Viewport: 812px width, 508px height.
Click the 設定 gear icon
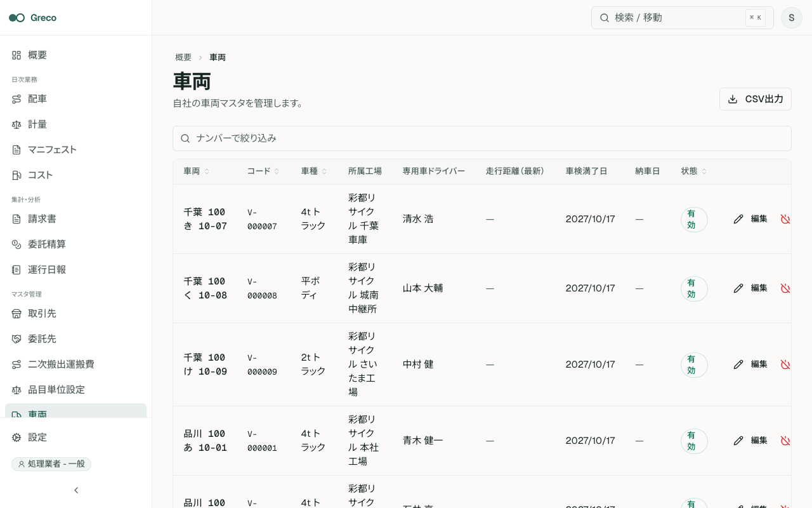[16, 438]
